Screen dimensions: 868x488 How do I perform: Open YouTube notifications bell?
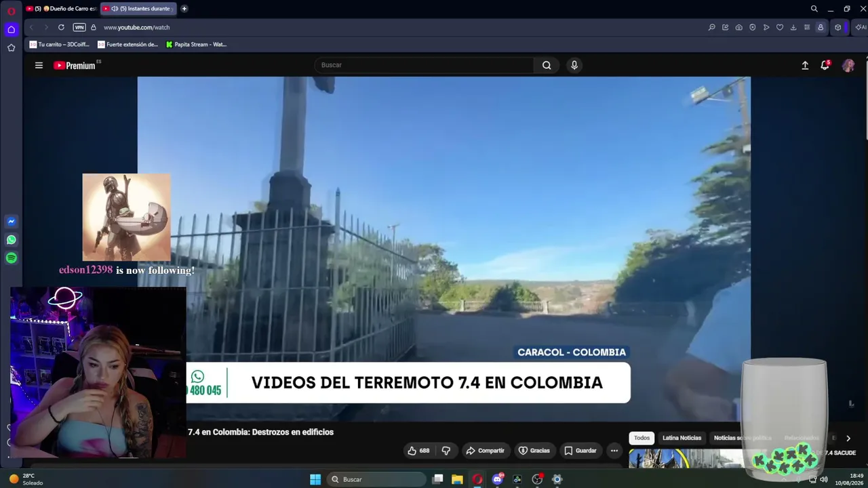point(825,65)
